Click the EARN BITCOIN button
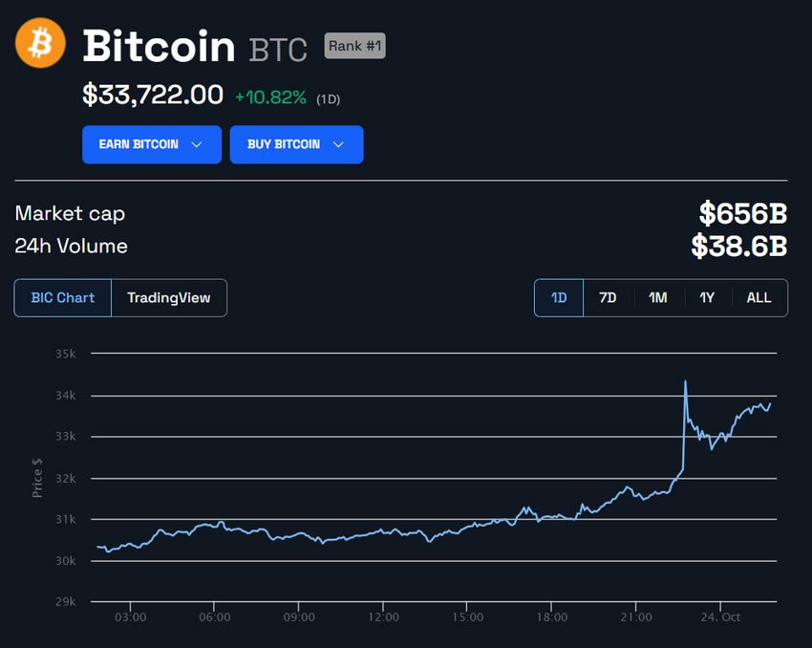 point(151,144)
